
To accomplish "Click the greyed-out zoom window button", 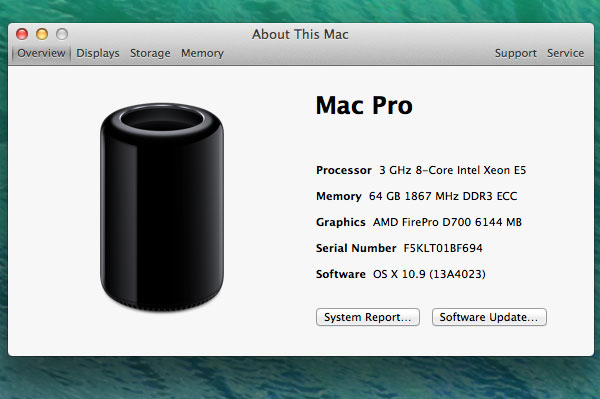I will click(x=62, y=34).
